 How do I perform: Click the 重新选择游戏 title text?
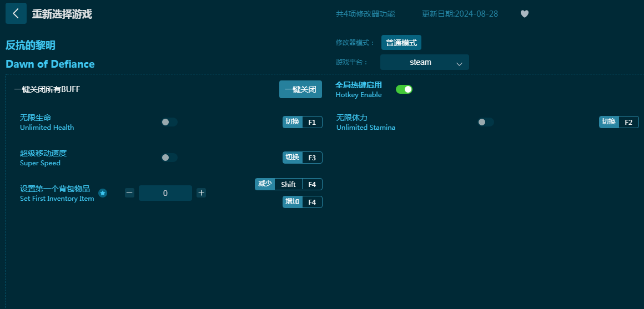(62, 14)
